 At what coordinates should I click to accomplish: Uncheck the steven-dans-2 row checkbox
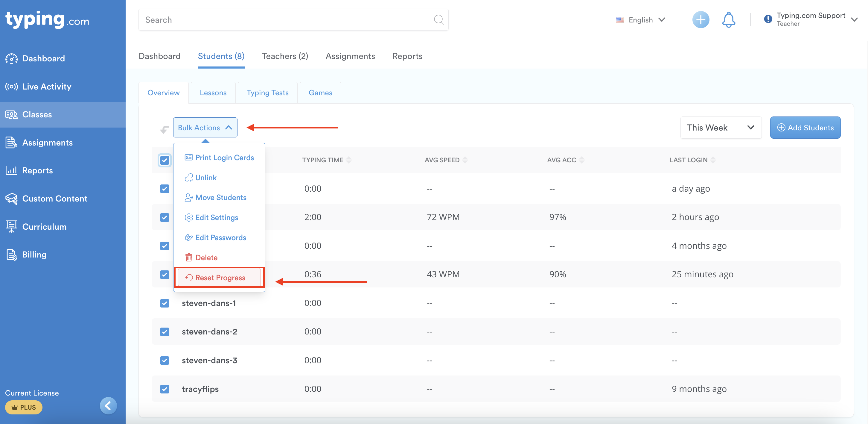click(165, 332)
